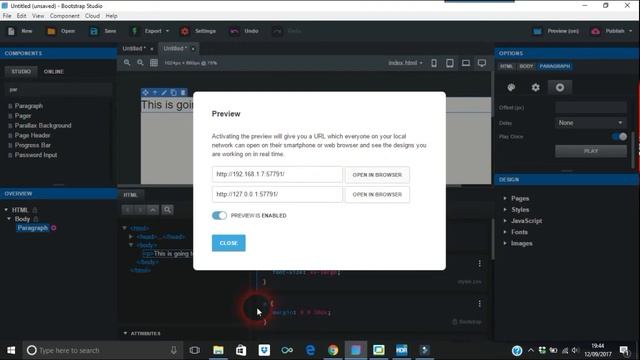Click the Publish cloud icon

(596, 31)
